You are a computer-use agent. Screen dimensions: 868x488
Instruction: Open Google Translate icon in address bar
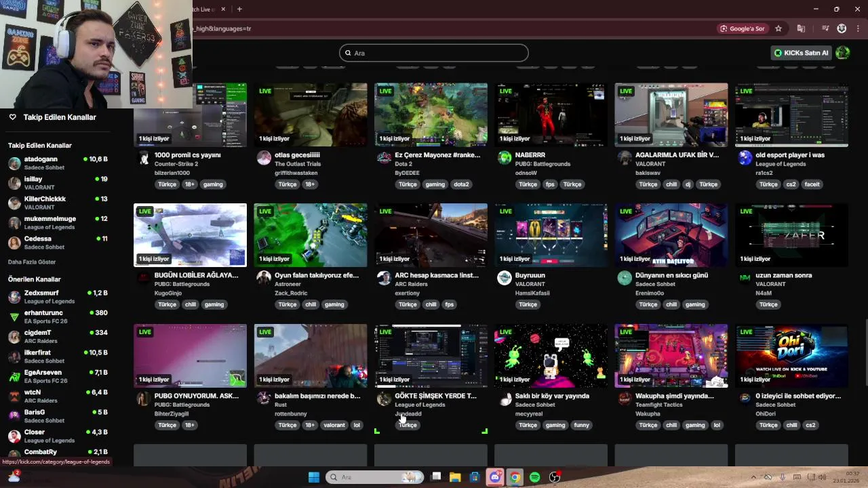tap(801, 28)
